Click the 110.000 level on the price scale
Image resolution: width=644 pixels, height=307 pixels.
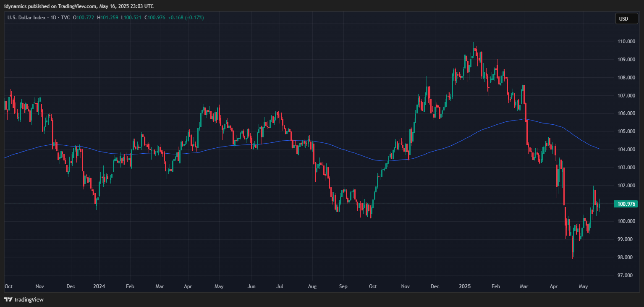tap(625, 42)
